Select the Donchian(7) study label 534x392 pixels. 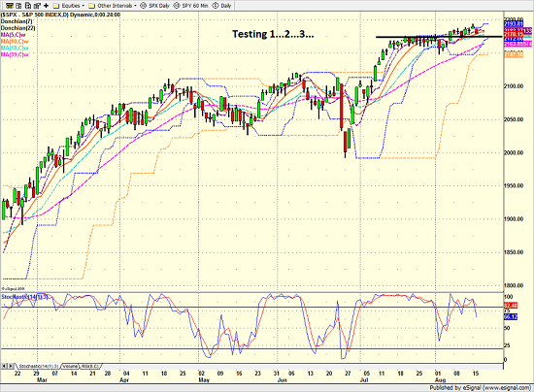click(x=17, y=21)
